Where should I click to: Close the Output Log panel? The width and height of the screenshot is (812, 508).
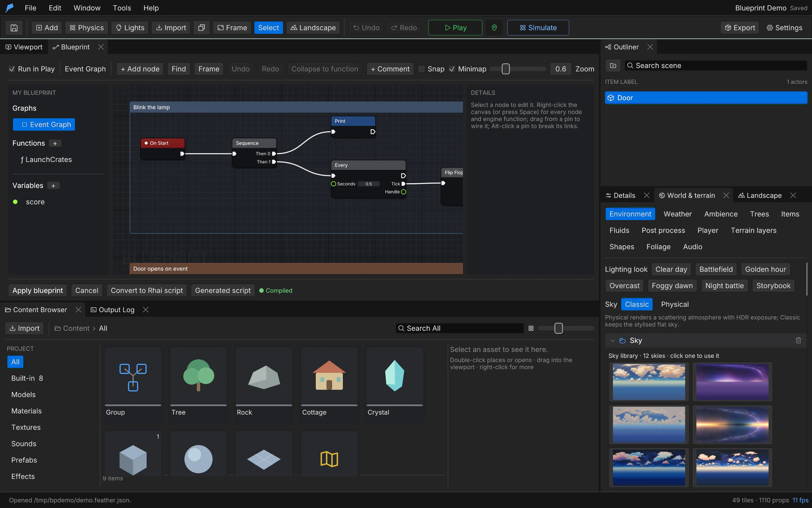pyautogui.click(x=145, y=310)
